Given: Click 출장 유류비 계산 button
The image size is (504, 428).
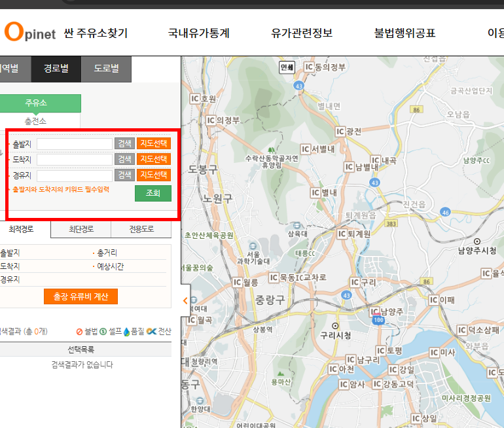Looking at the screenshot, I should [x=81, y=296].
